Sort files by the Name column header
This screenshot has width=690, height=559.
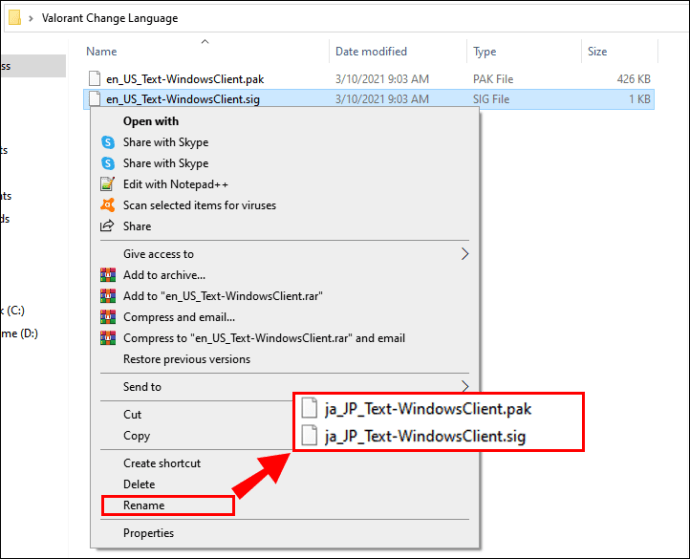[x=102, y=51]
